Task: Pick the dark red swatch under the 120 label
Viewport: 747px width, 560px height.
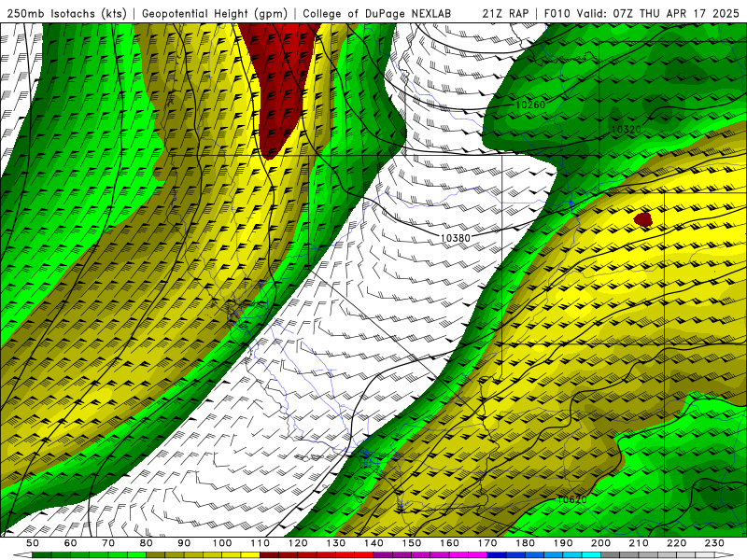Action: coord(307,555)
